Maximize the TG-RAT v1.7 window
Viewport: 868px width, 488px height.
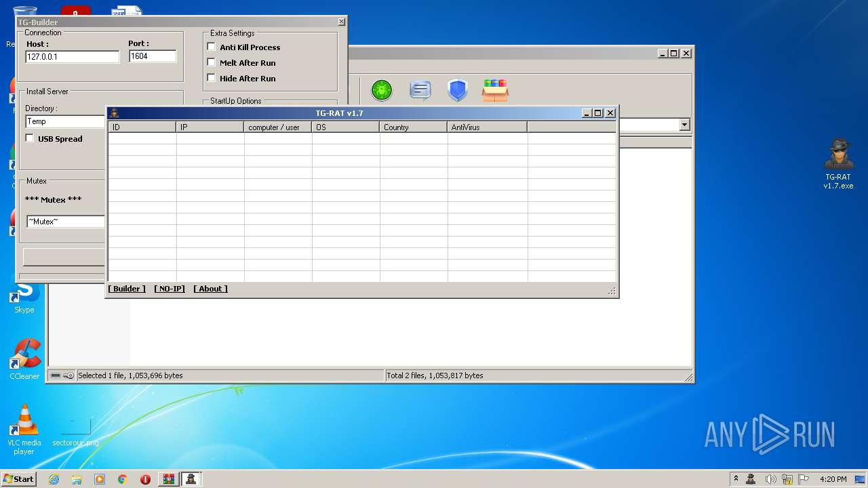[x=598, y=113]
